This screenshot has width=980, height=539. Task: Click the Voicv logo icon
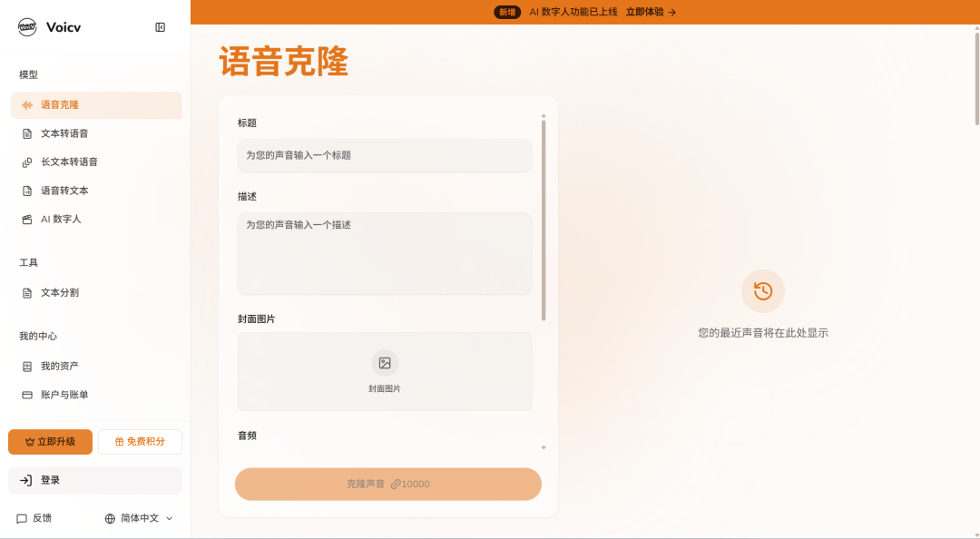(27, 27)
